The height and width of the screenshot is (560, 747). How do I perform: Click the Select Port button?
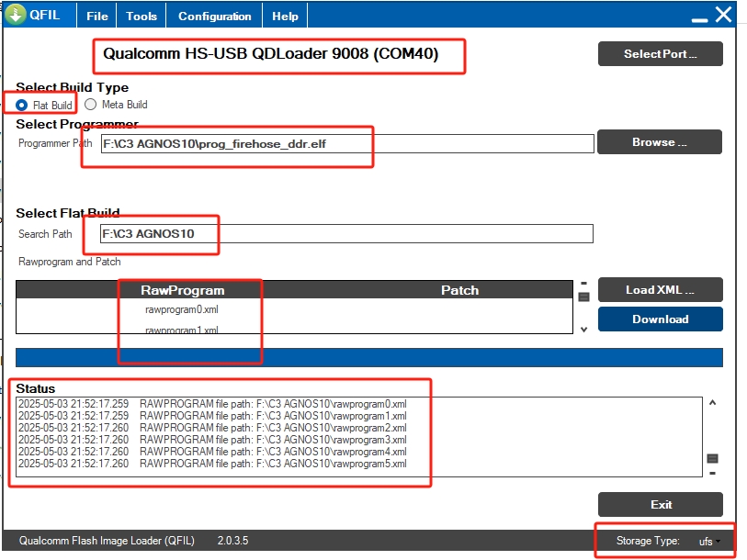pyautogui.click(x=661, y=54)
